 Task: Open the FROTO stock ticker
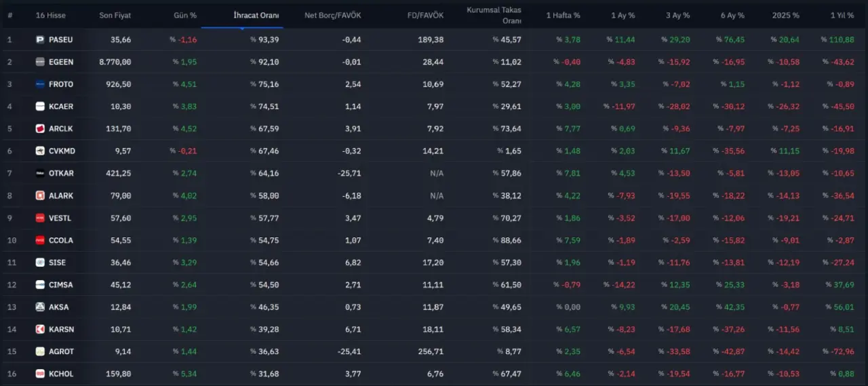click(x=61, y=85)
